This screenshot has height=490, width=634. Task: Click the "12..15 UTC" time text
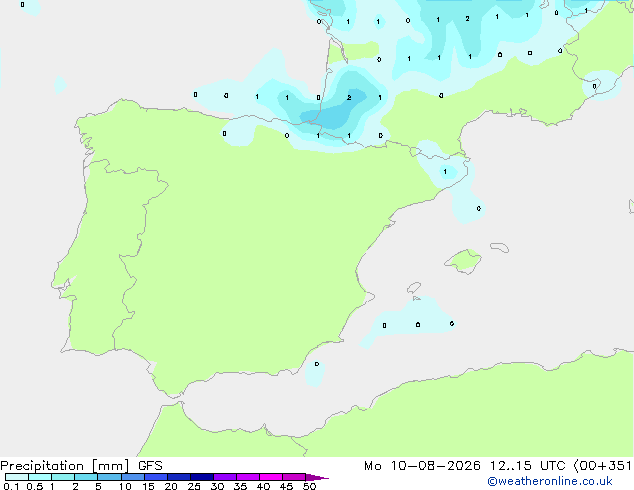point(527,466)
